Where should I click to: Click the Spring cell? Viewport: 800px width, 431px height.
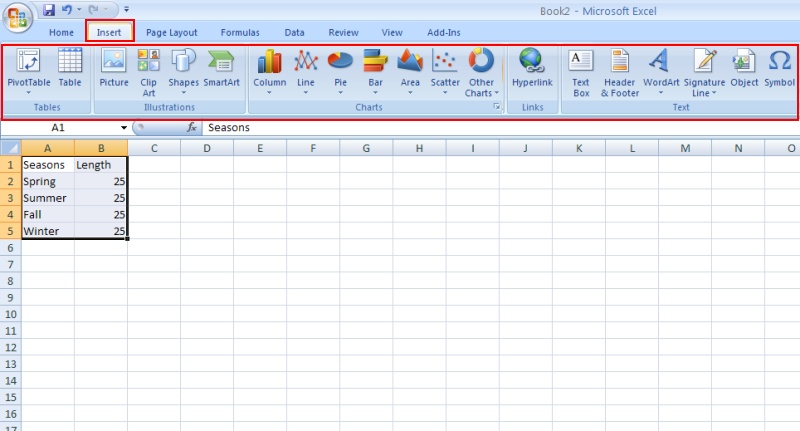tap(48, 181)
